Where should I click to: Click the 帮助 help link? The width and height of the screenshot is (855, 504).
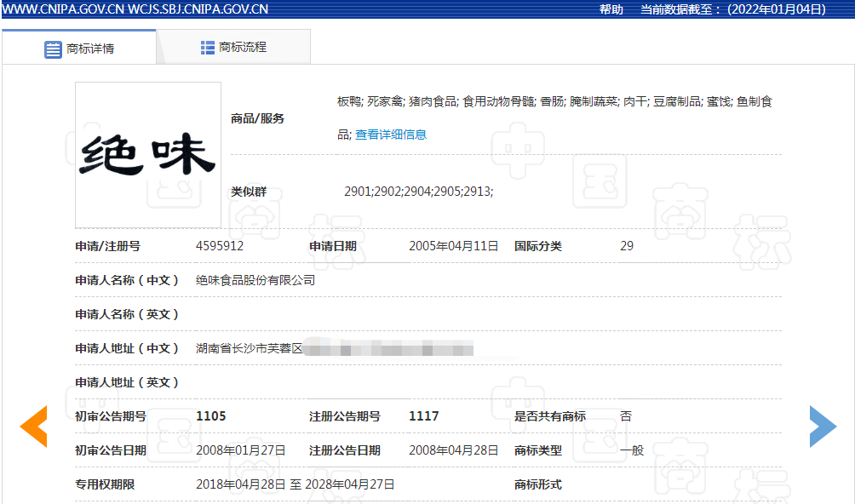pyautogui.click(x=611, y=9)
